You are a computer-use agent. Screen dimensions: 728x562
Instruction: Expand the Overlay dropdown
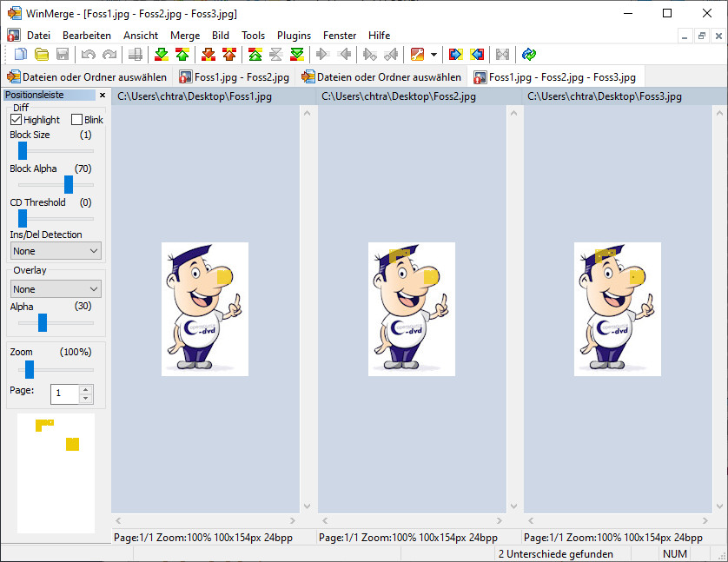click(x=56, y=289)
